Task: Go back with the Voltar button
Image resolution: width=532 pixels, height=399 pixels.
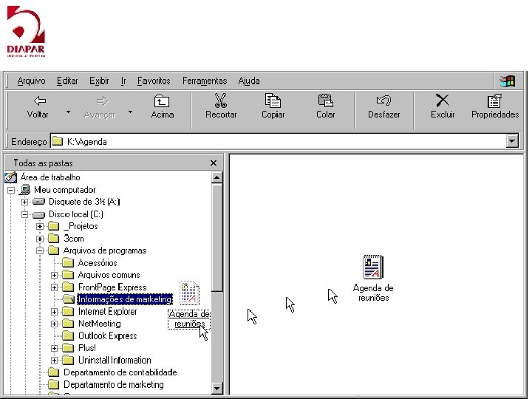Action: pyautogui.click(x=38, y=106)
